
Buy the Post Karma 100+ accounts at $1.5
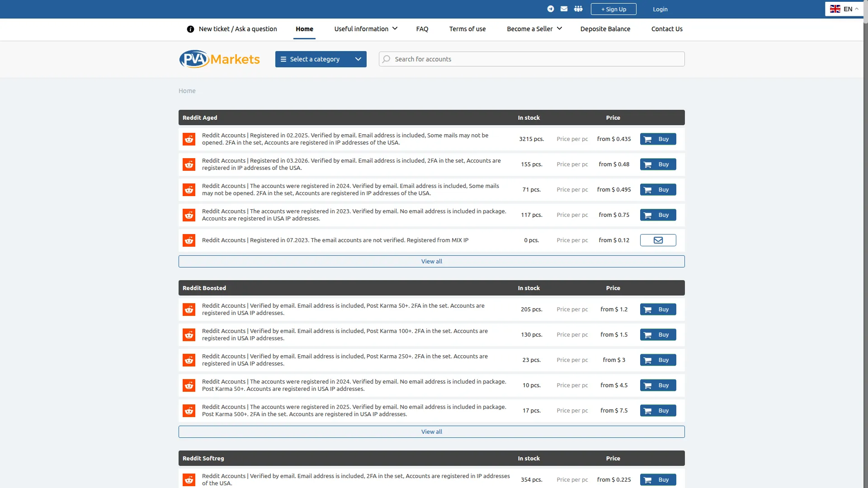tap(658, 335)
